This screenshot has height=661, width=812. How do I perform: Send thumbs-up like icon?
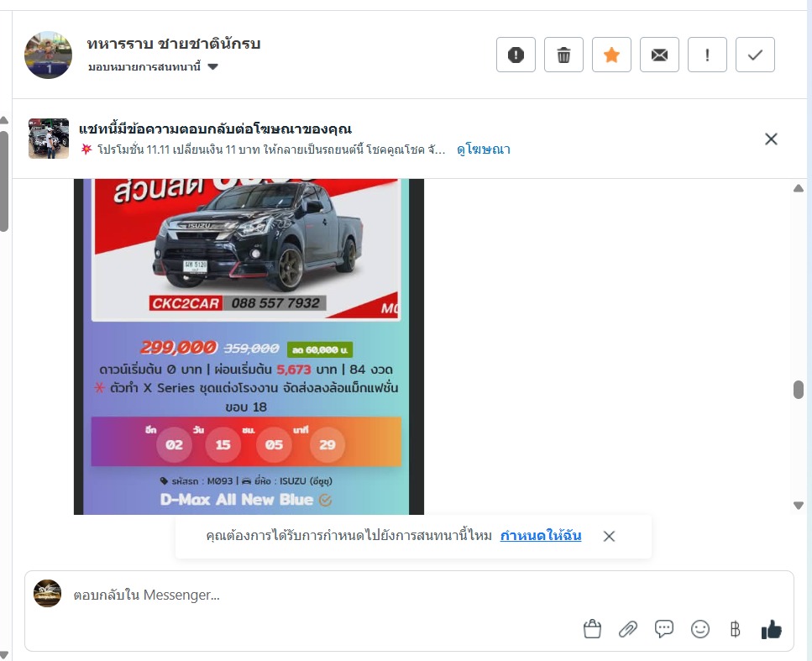point(772,629)
